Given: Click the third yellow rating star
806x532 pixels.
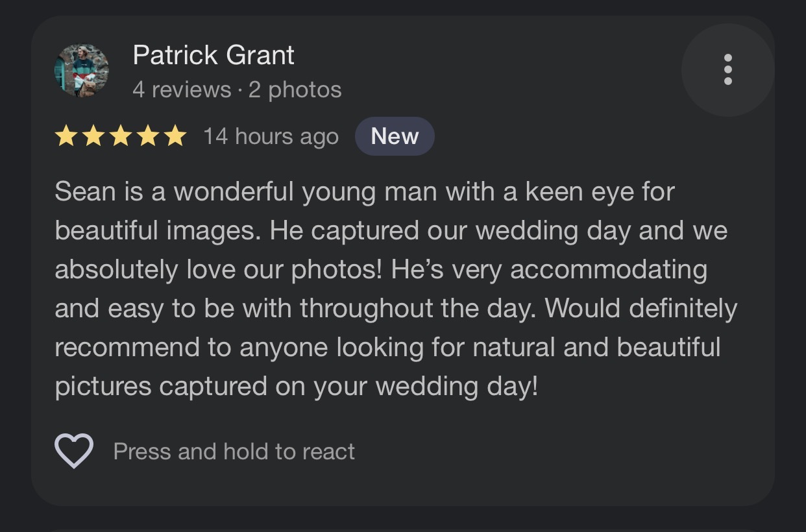Looking at the screenshot, I should click(121, 136).
